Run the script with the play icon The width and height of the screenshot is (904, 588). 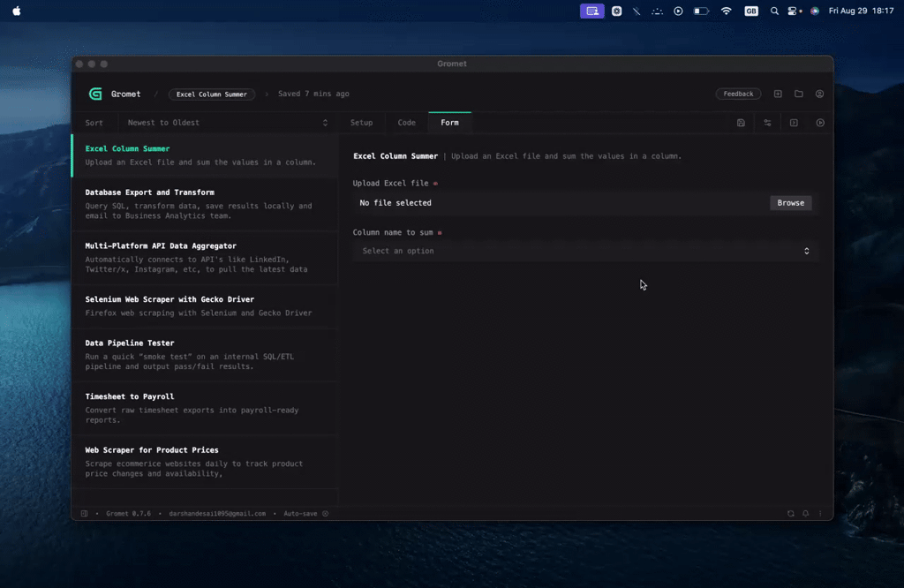pyautogui.click(x=820, y=123)
